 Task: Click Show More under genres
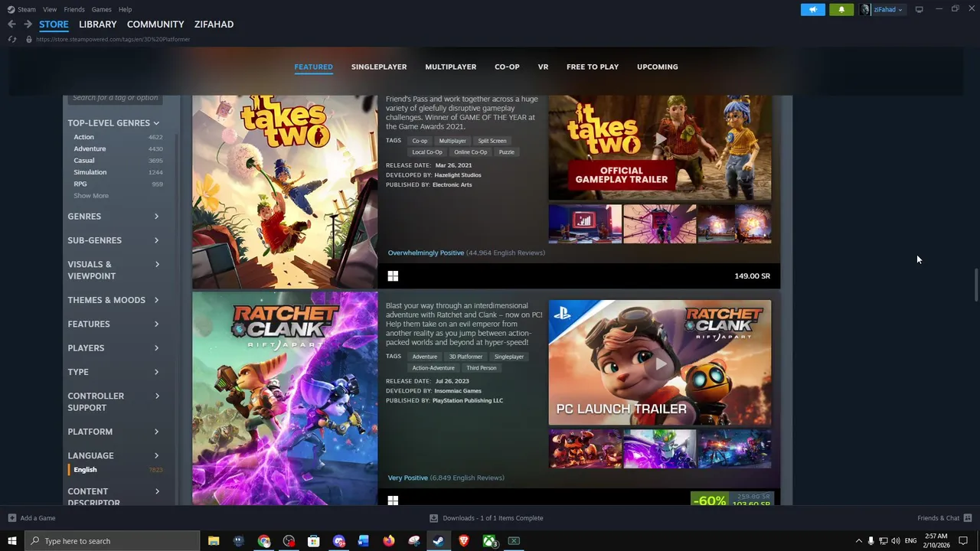(x=91, y=196)
